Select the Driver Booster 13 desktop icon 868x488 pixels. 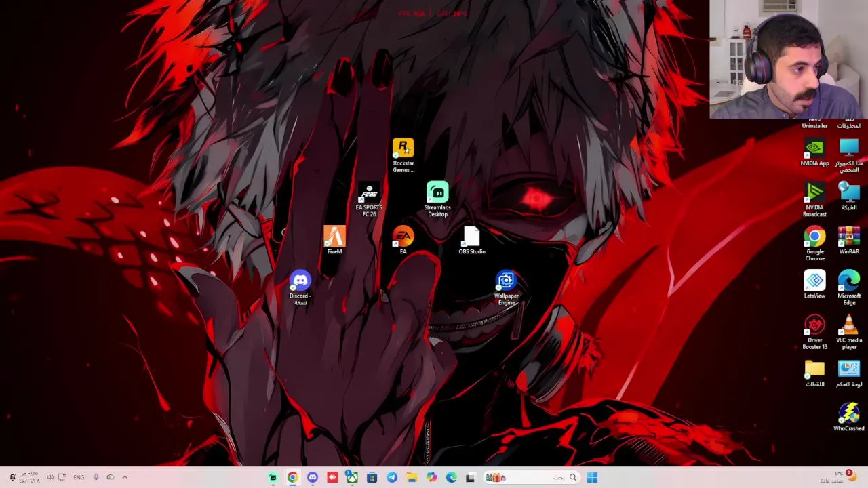pyautogui.click(x=814, y=332)
